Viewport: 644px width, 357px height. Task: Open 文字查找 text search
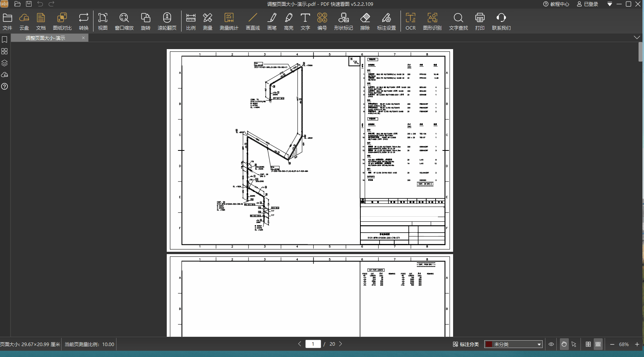coord(459,21)
